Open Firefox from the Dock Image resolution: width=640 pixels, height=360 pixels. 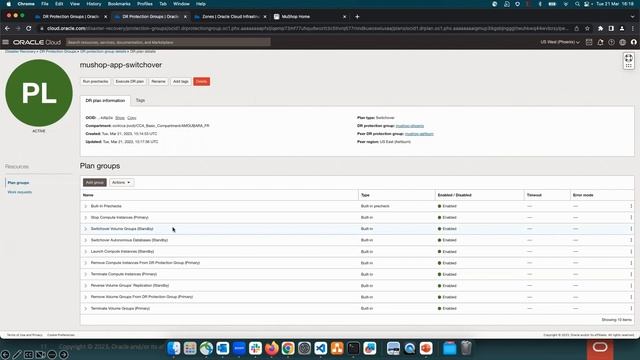coord(271,348)
